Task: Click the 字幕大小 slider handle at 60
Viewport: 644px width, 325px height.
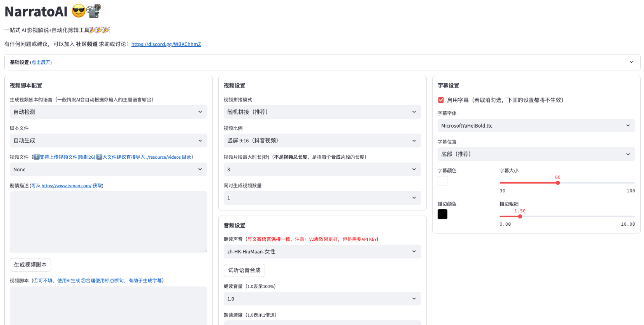Action: click(558, 183)
